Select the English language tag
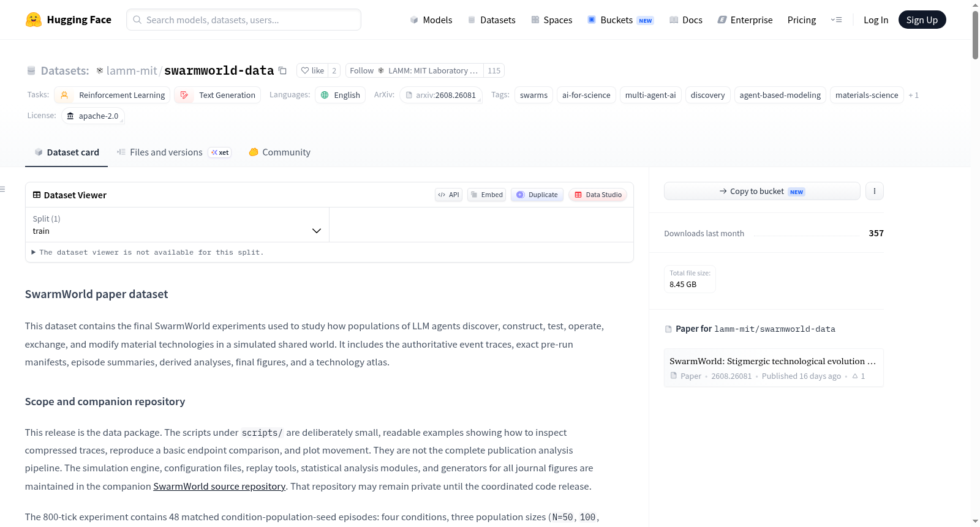This screenshot has height=527, width=980. [341, 95]
